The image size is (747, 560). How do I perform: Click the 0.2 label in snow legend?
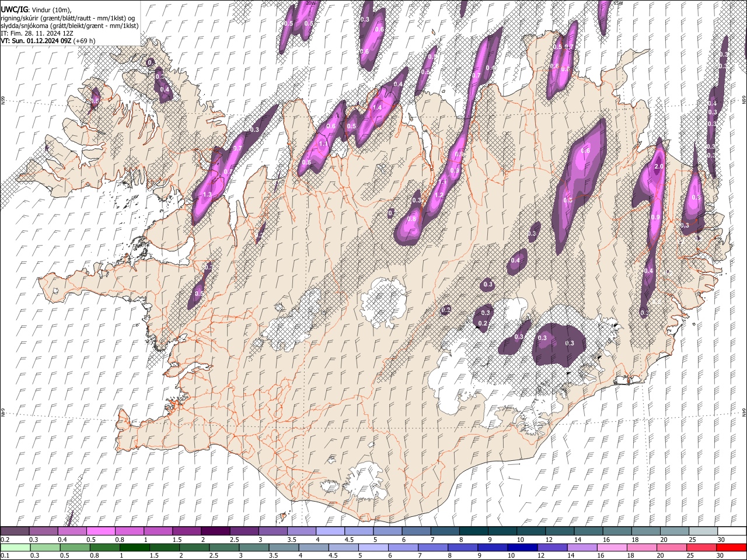click(x=5, y=540)
